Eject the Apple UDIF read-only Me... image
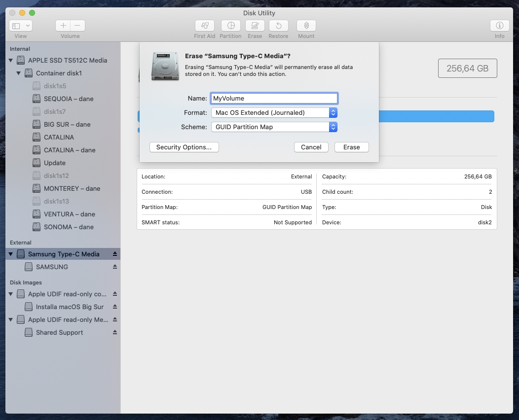 coord(115,319)
